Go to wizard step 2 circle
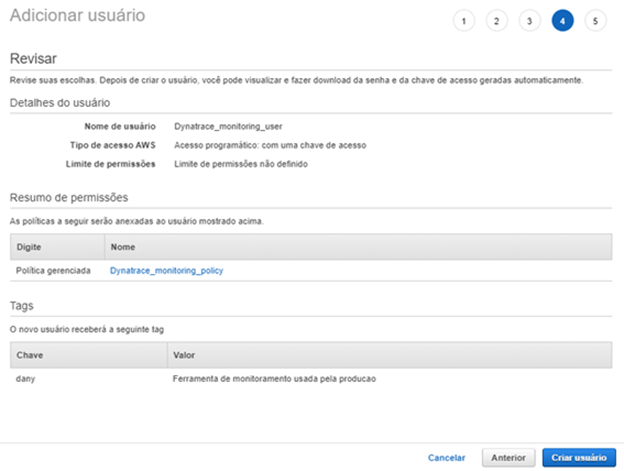Viewport: 624px width, 471px height. click(497, 21)
